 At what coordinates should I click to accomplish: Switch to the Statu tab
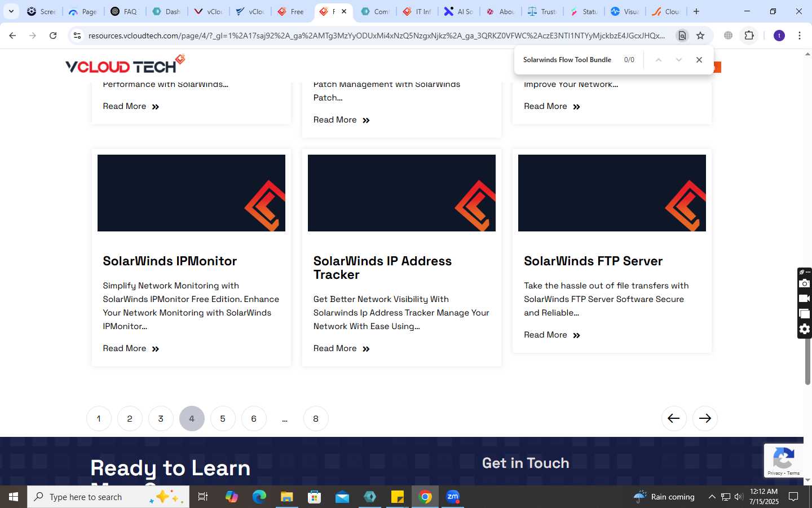[584, 11]
